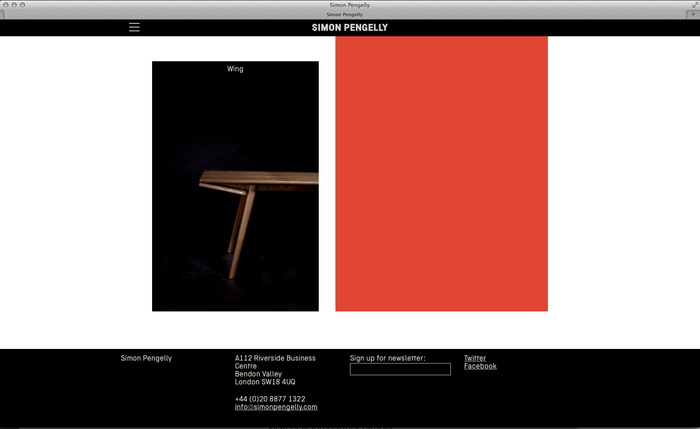Focus the newsletter sign-up input field
The height and width of the screenshot is (429, 700).
click(400, 369)
